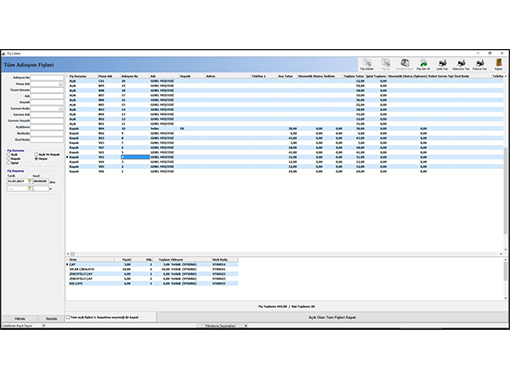The height and width of the screenshot is (380, 510).
Task: Select the Kapalı row with Adisyon No 7
Action: [285, 143]
